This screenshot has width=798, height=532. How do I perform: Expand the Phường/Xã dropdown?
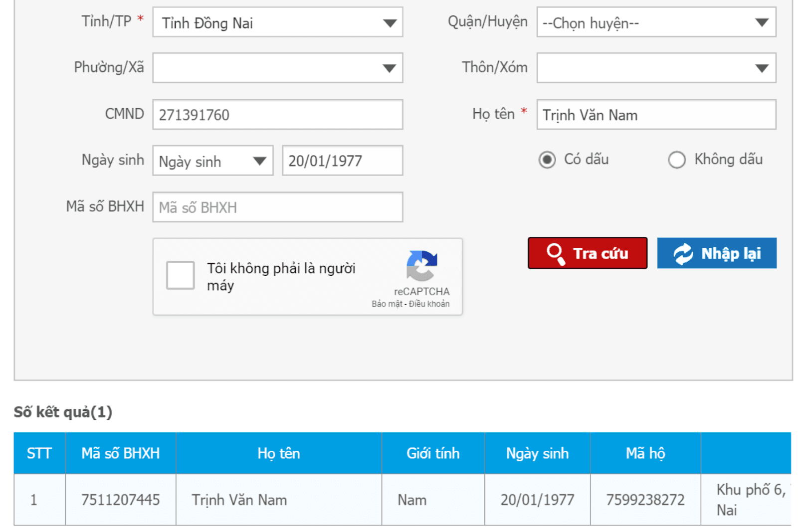tap(277, 68)
